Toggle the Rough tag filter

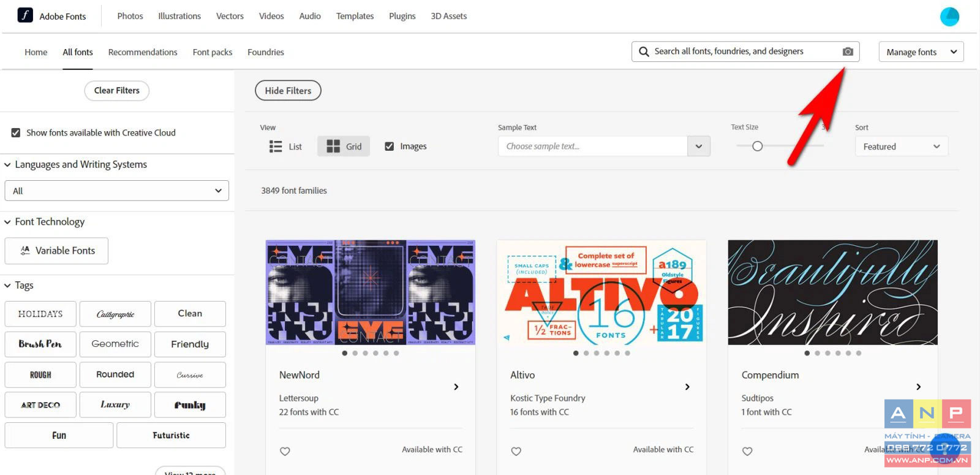click(40, 374)
